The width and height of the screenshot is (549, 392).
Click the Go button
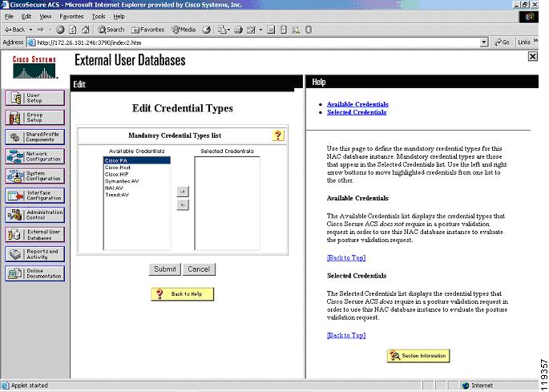coord(502,42)
